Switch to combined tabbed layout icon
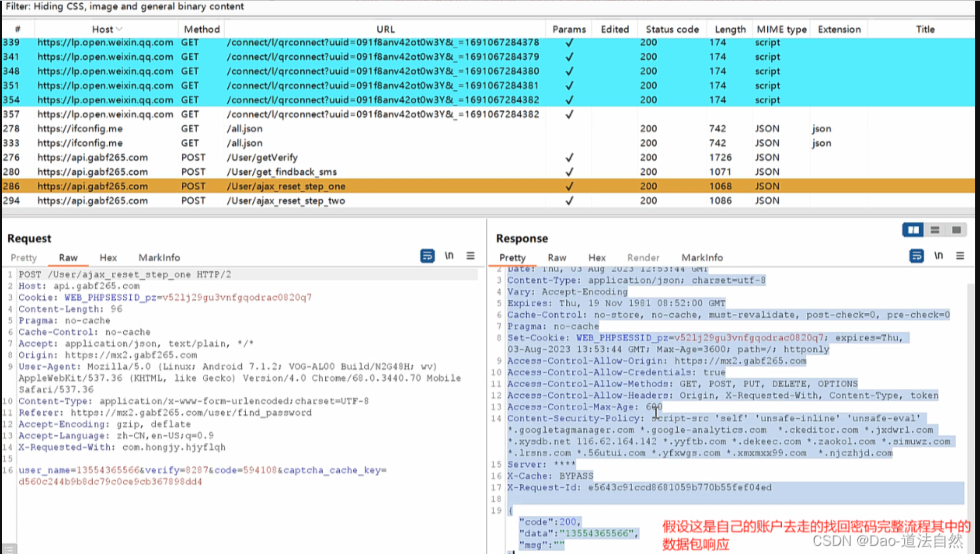This screenshot has width=980, height=554. tap(956, 230)
